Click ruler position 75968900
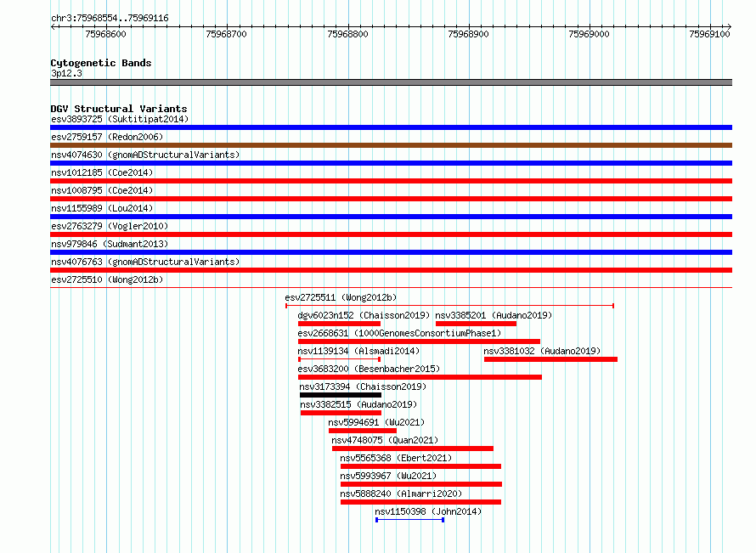Screen dimensions: 756x553 click(468, 34)
